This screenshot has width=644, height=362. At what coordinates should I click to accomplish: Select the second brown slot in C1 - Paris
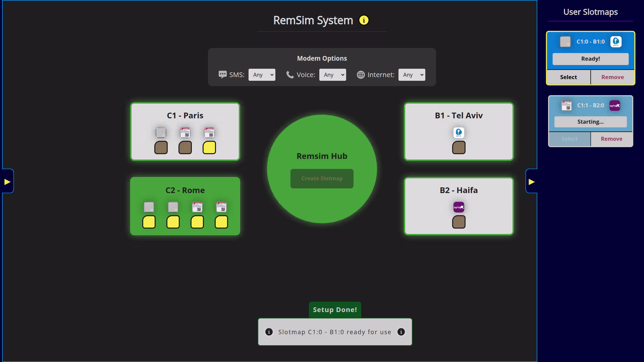185,147
